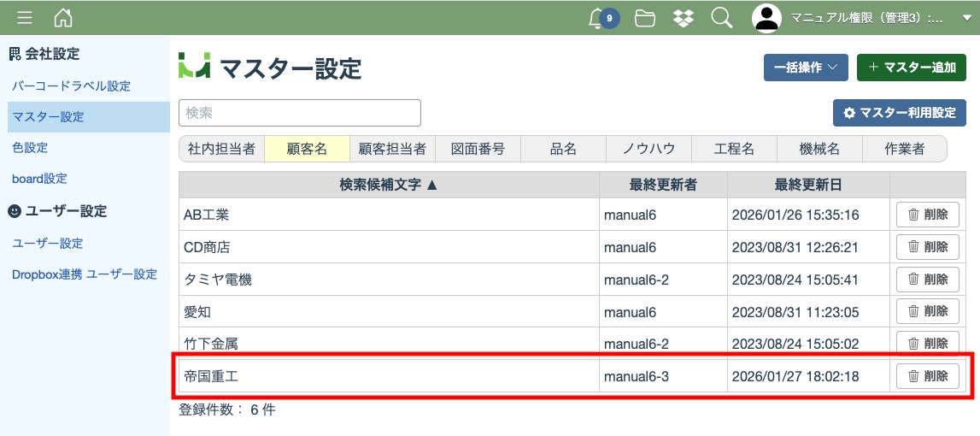The height and width of the screenshot is (436, 980).
Task: Open the folder icon in header
Action: pos(645,18)
